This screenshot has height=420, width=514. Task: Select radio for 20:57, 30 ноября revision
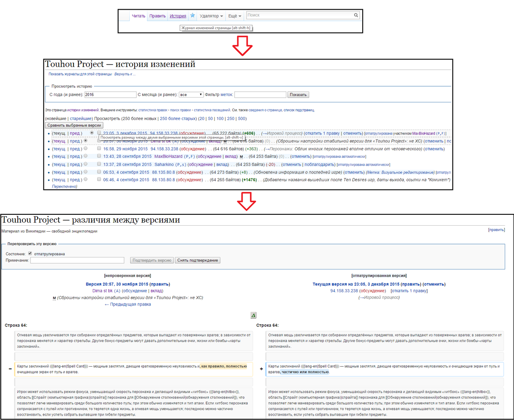click(x=86, y=141)
